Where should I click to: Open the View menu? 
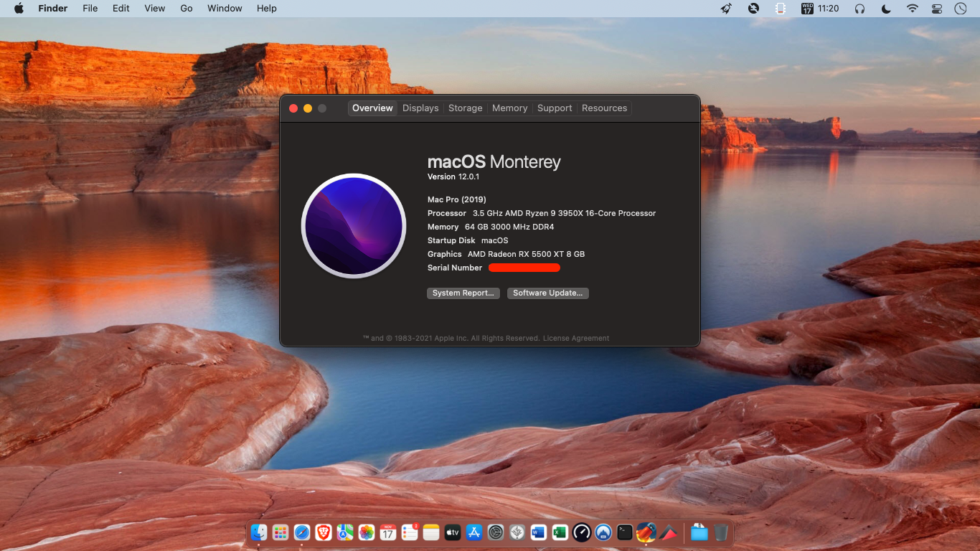(x=154, y=9)
